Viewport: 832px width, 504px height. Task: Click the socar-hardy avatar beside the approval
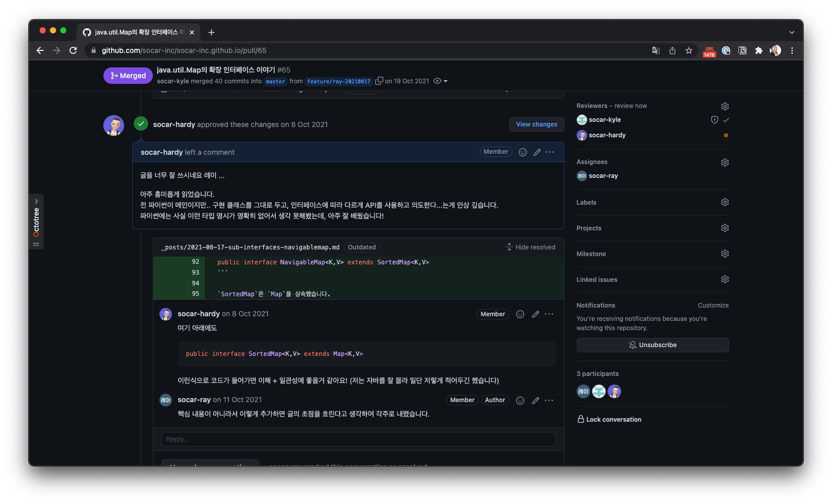tap(114, 125)
